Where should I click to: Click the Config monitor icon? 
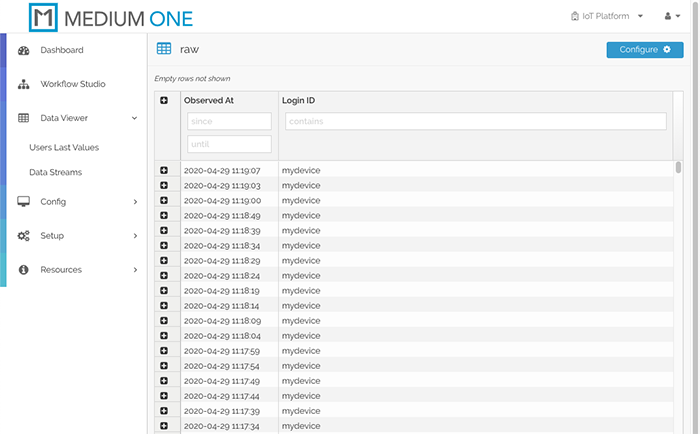coord(23,202)
